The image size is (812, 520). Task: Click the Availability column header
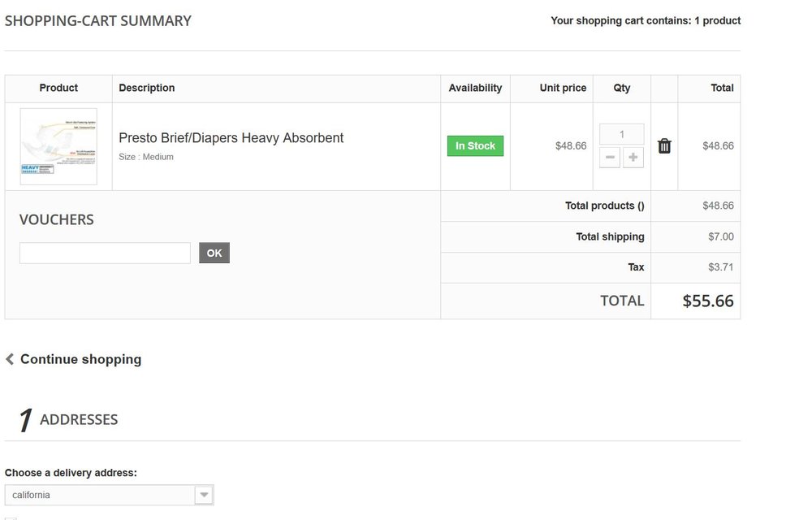coord(475,88)
